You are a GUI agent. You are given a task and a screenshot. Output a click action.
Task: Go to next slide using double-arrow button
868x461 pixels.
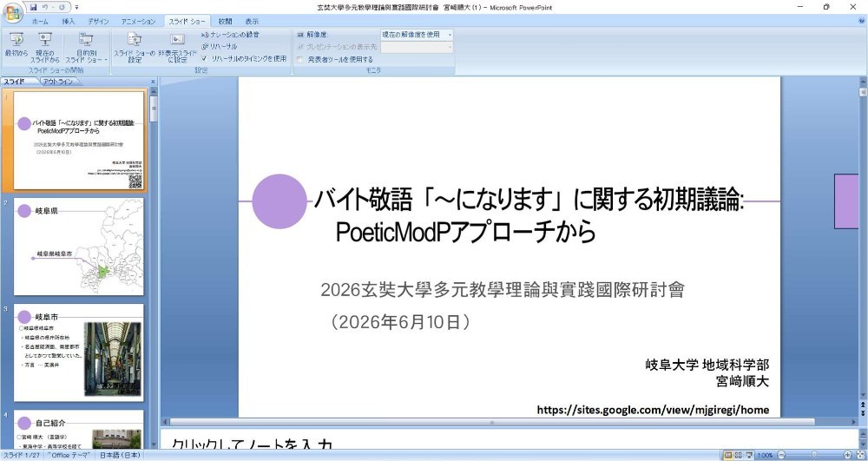(863, 413)
